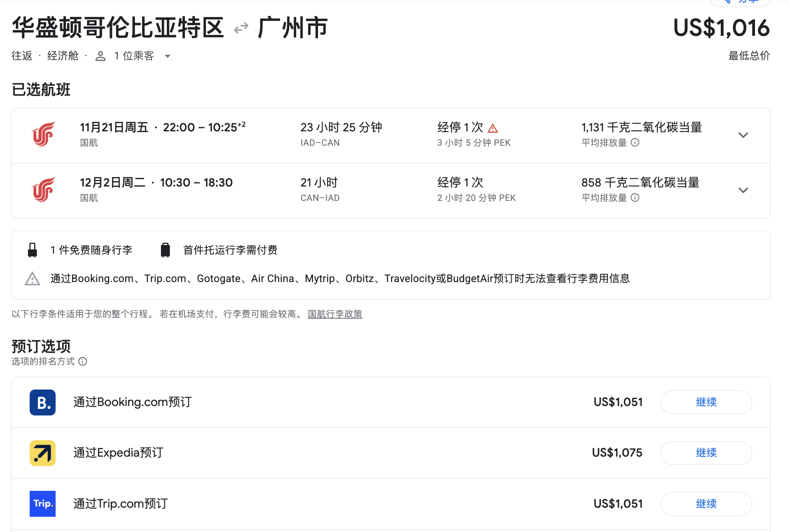Click the passenger person icon
This screenshot has height=532, width=790.
(100, 56)
